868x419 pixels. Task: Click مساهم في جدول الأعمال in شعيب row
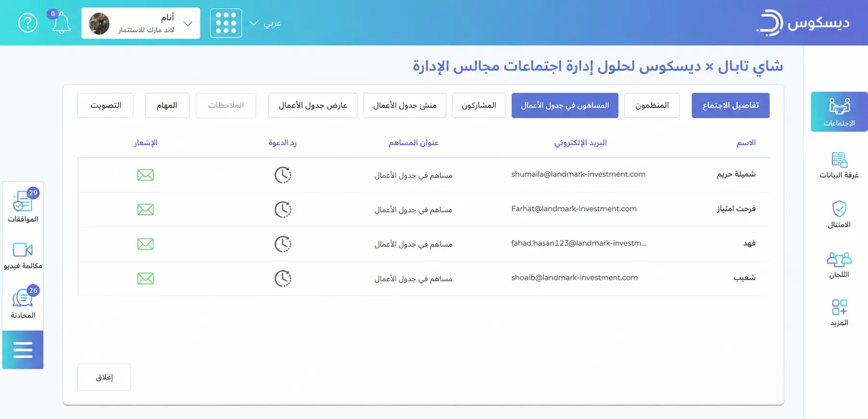coord(414,279)
